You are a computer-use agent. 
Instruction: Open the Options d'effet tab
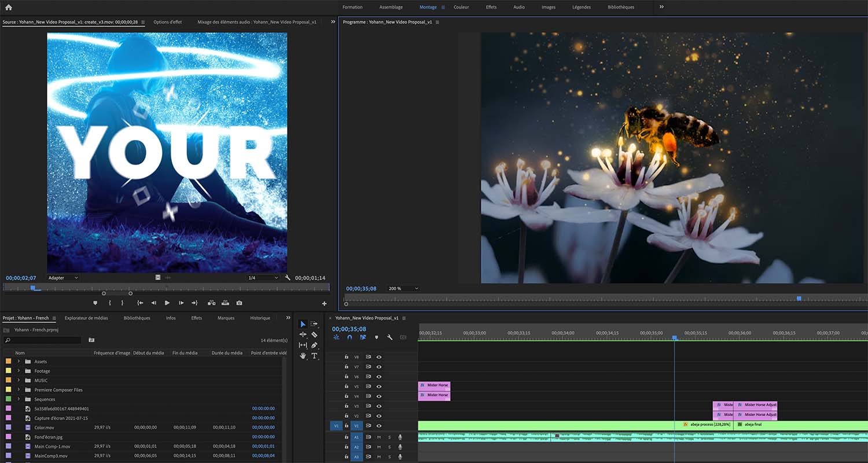click(x=167, y=22)
